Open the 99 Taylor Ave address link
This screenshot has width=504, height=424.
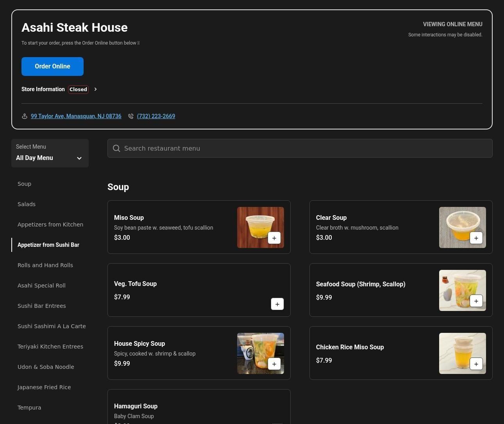point(76,116)
